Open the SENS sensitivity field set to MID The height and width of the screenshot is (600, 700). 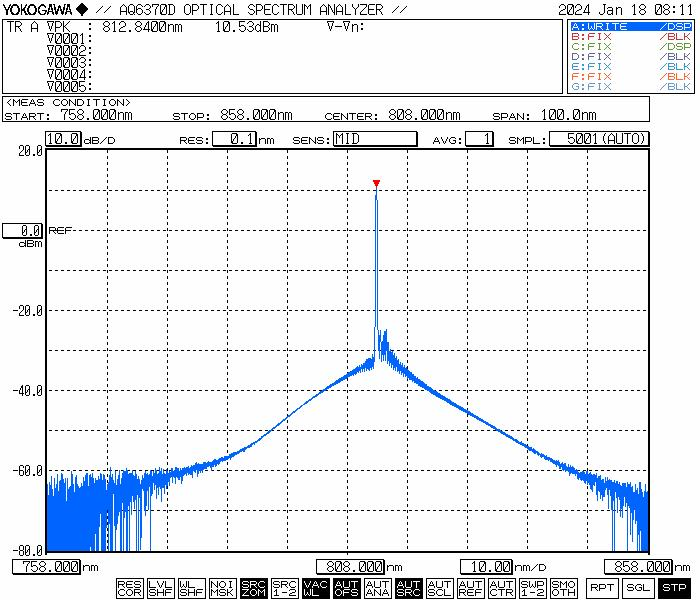click(x=374, y=139)
